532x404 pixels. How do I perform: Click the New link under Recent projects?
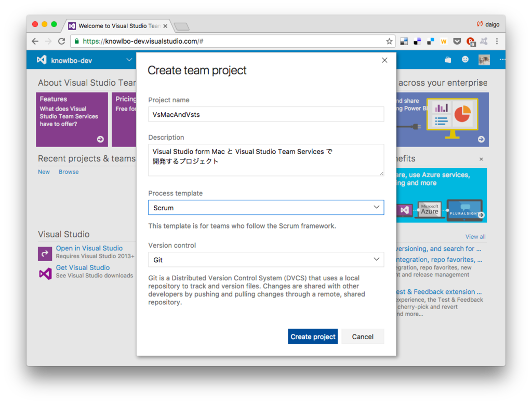(x=44, y=172)
